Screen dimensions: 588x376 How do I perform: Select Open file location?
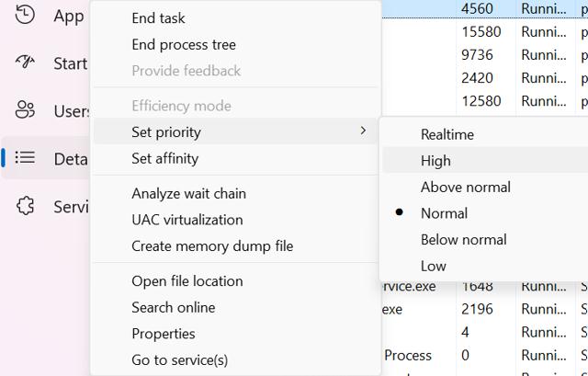click(187, 280)
